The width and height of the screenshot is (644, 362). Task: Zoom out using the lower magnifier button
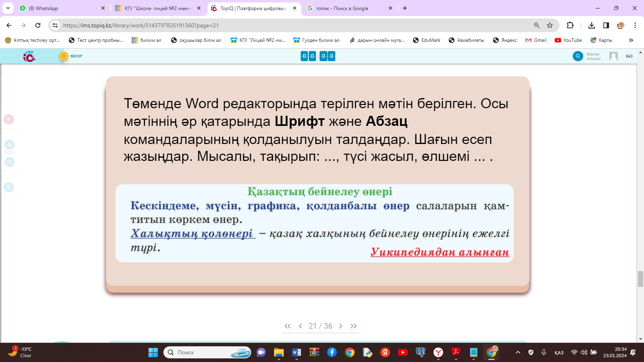(9, 162)
